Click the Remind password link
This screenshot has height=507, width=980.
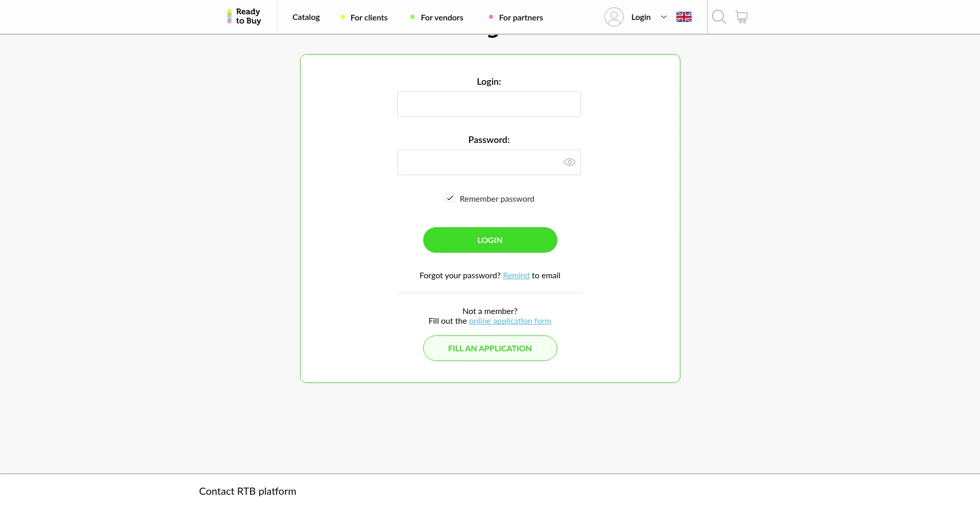(516, 276)
